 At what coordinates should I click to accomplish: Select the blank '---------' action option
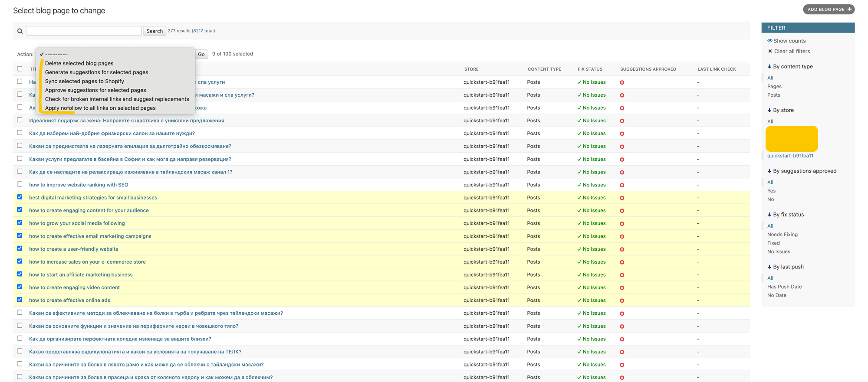coord(115,54)
